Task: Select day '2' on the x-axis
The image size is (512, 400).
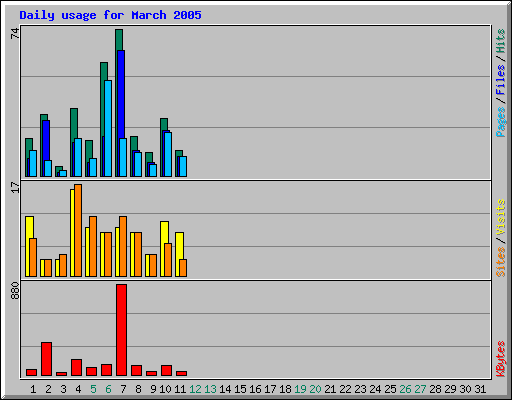Action: (48, 389)
